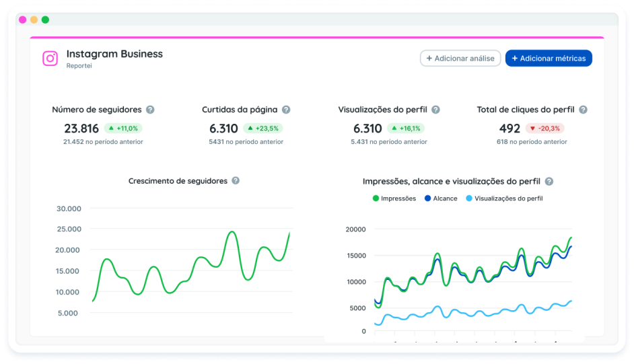Open help for Número de seguidores
Viewport: 634px width, 364px height.
(x=150, y=110)
